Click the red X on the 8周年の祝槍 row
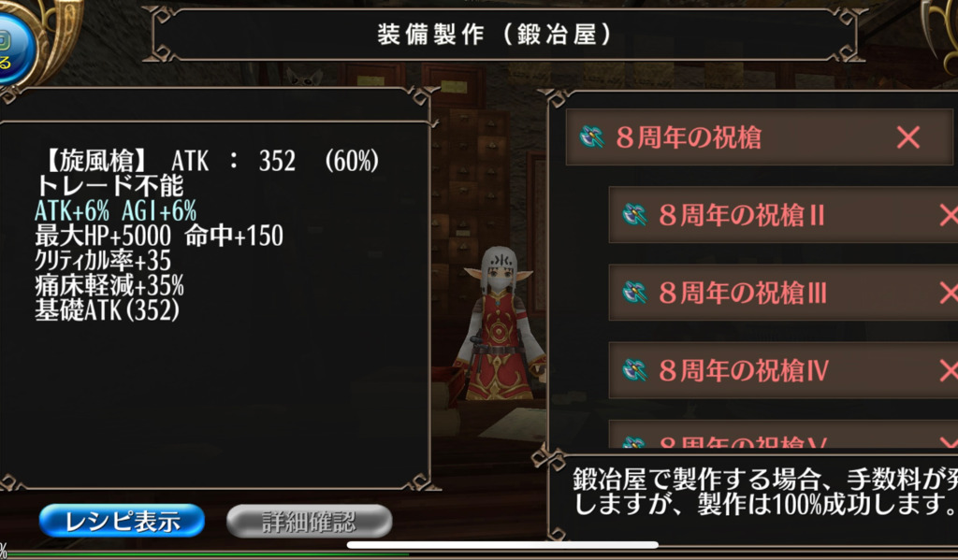This screenshot has width=958, height=560. point(908,137)
